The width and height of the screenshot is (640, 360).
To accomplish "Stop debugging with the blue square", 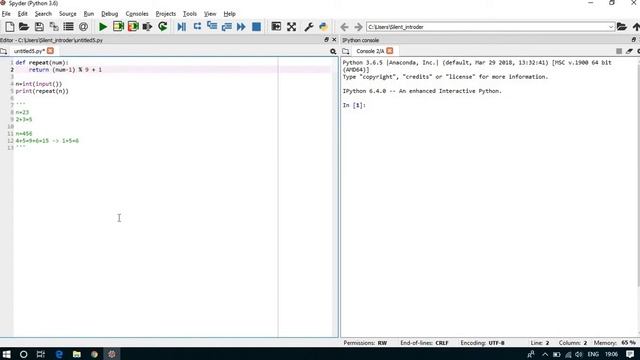I will click(256, 27).
